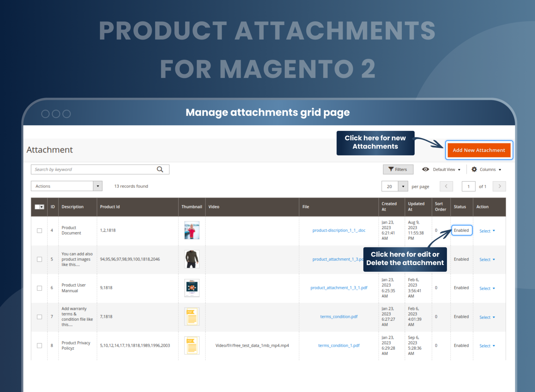Image resolution: width=535 pixels, height=392 pixels.
Task: Expand the Columns dropdown arrow
Action: pos(500,170)
